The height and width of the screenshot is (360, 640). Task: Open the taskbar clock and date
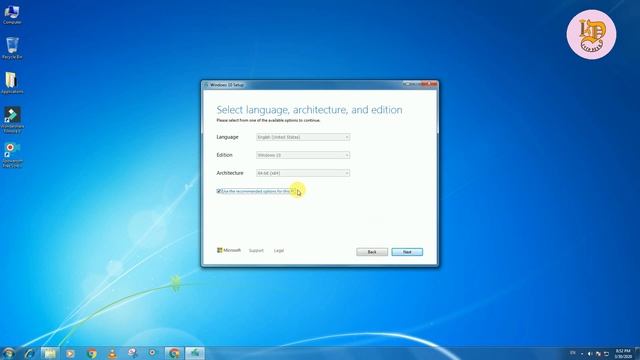pos(623,353)
